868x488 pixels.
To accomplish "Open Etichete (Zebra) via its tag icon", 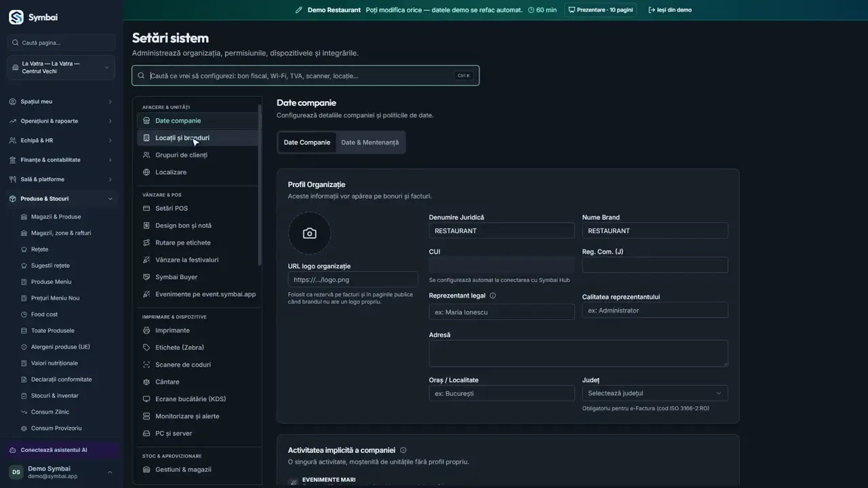I will click(146, 348).
